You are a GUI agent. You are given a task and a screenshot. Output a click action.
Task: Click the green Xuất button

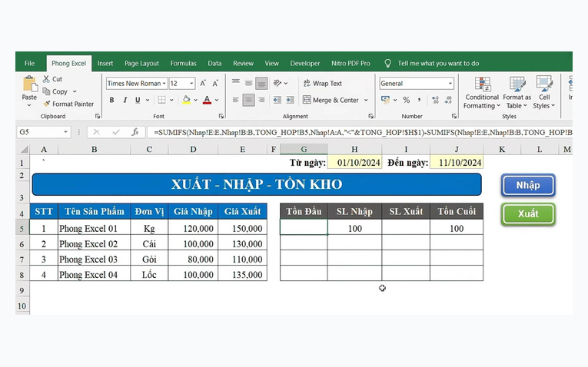(528, 214)
